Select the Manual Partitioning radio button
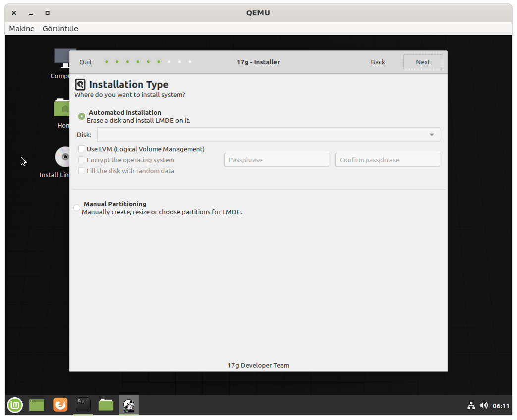This screenshot has width=517, height=420. click(77, 208)
